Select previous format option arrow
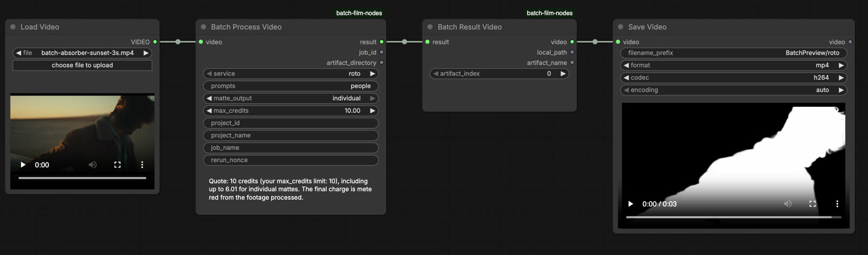 click(626, 65)
